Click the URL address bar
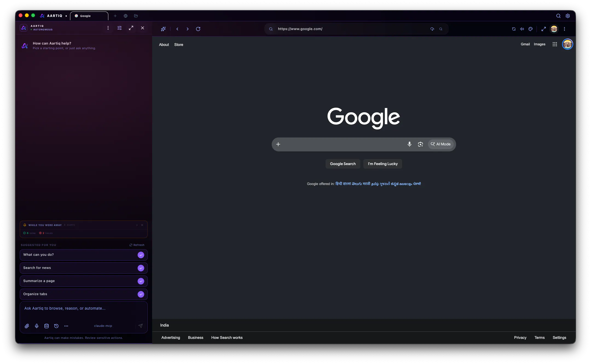 (356, 29)
